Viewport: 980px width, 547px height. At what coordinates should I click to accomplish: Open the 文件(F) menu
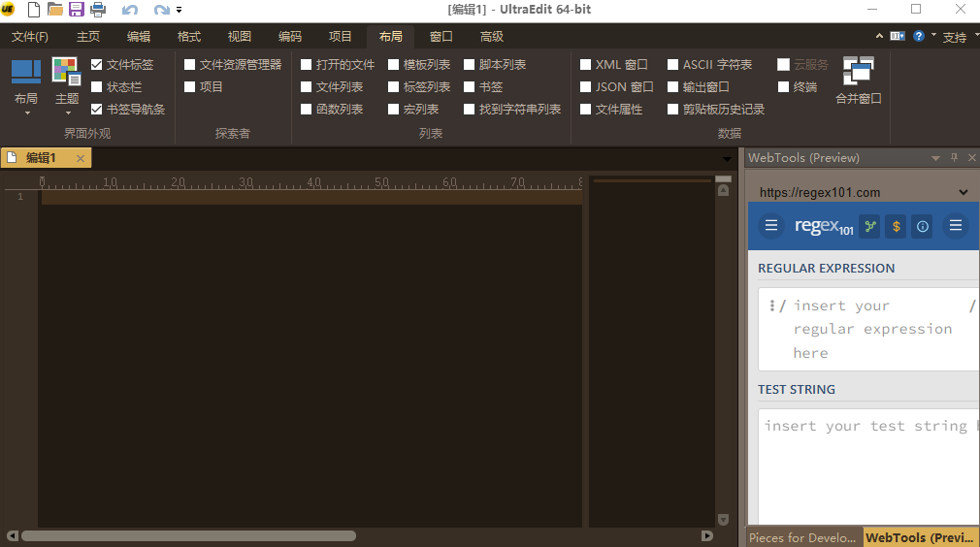click(x=29, y=37)
